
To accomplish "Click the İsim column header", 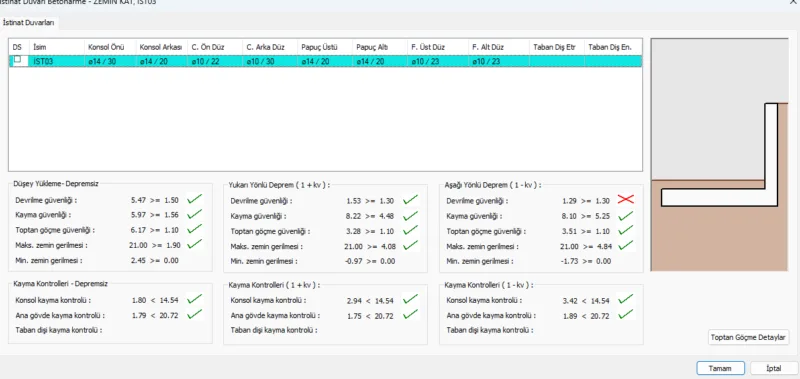I will pyautogui.click(x=57, y=47).
